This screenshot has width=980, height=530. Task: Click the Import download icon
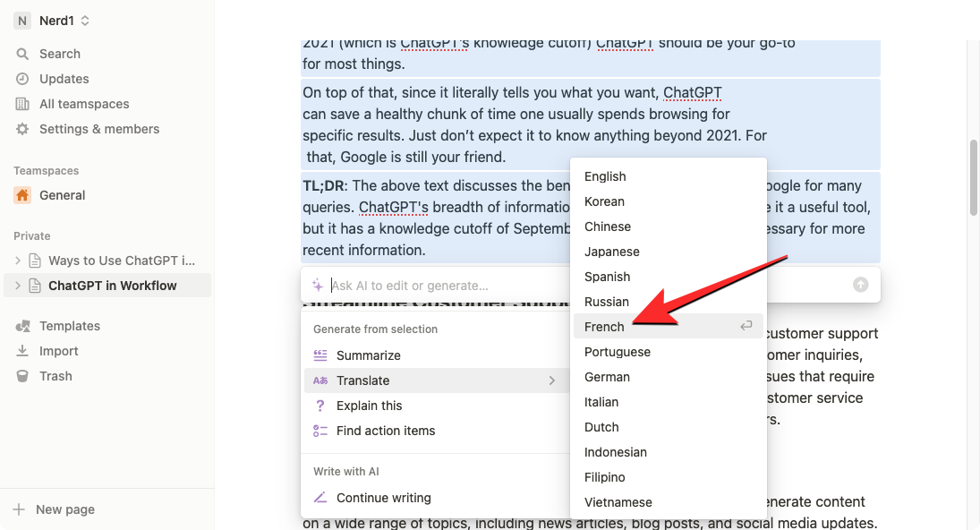22,351
